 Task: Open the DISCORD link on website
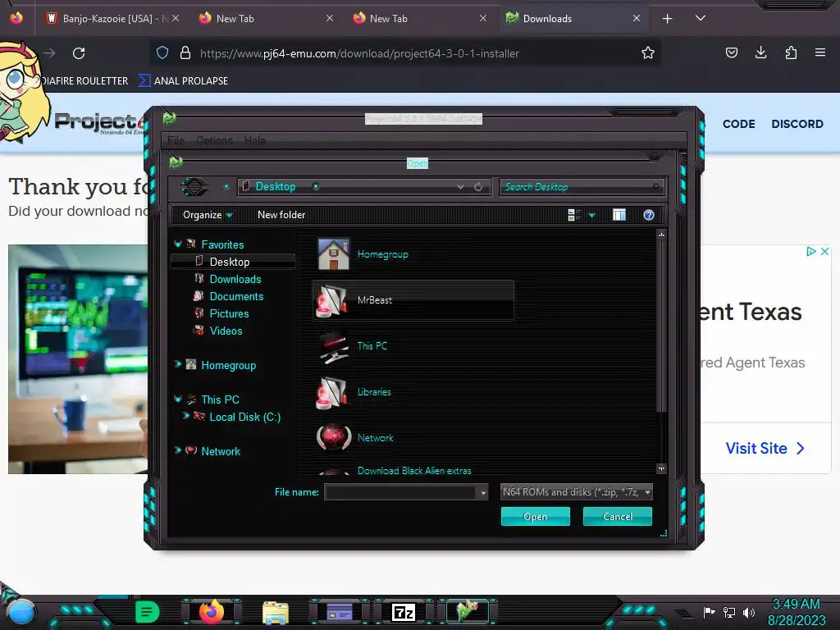797,124
